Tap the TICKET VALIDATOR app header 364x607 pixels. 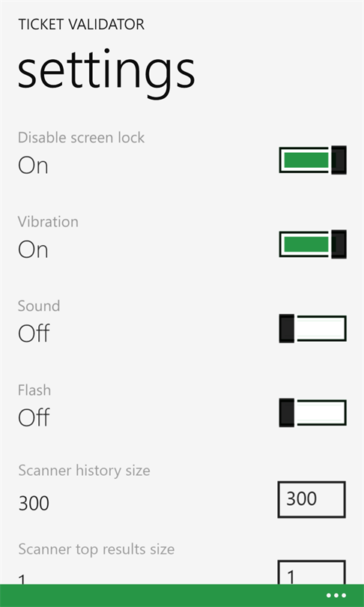click(x=81, y=25)
